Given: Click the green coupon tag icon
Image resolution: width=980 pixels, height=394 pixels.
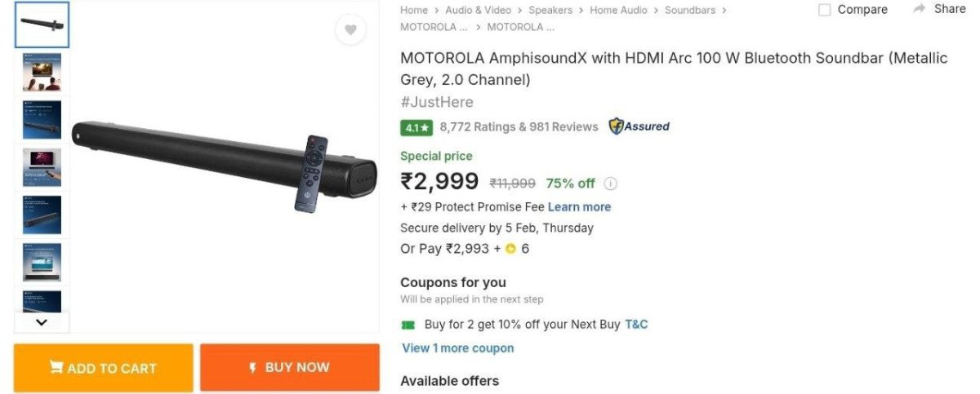Looking at the screenshot, I should (408, 325).
